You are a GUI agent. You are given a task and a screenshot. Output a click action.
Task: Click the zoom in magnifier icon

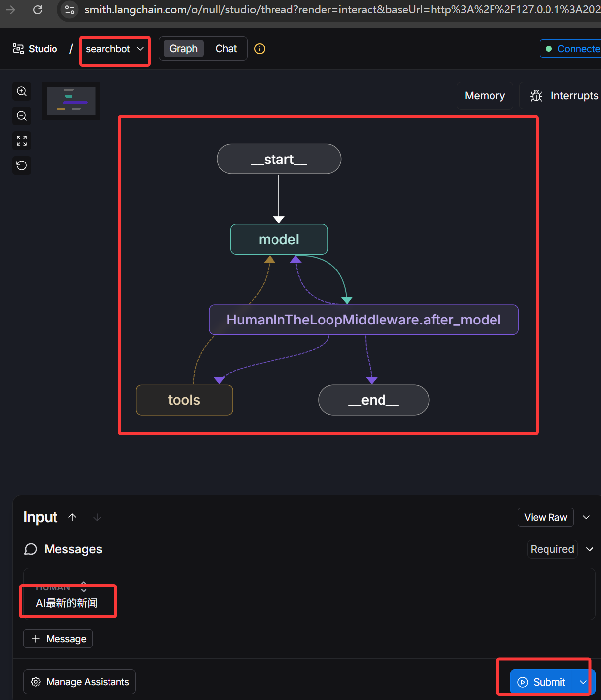click(22, 91)
